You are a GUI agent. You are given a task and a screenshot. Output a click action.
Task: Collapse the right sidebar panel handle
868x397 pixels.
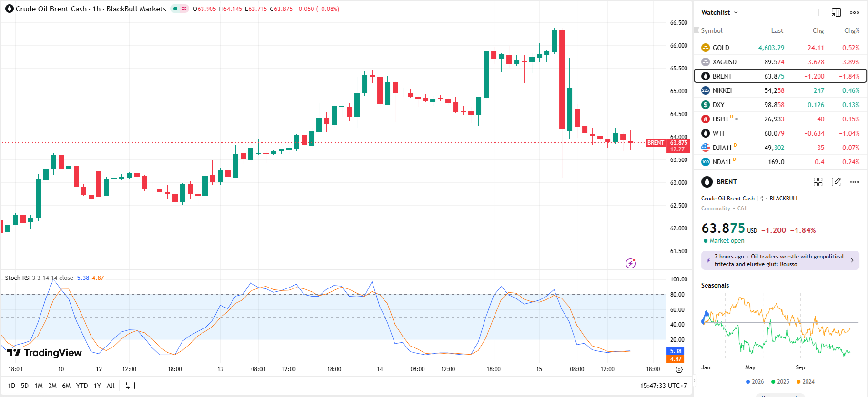click(x=694, y=380)
